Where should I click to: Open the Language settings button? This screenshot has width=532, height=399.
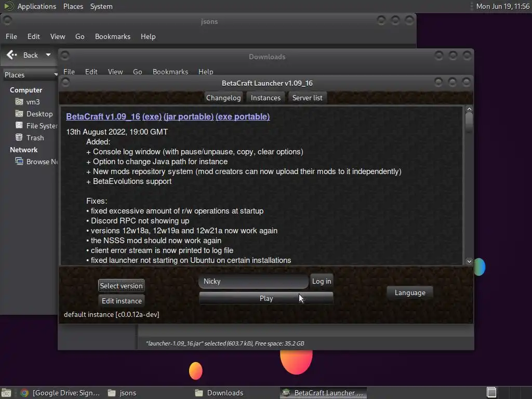click(410, 292)
